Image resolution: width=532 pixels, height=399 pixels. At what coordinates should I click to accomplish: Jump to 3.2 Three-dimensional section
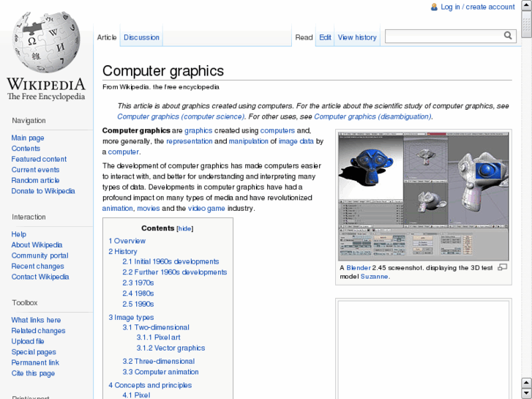pos(159,362)
